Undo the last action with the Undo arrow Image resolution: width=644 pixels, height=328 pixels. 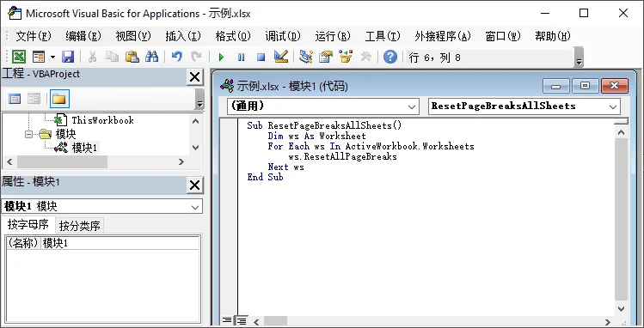point(177,57)
